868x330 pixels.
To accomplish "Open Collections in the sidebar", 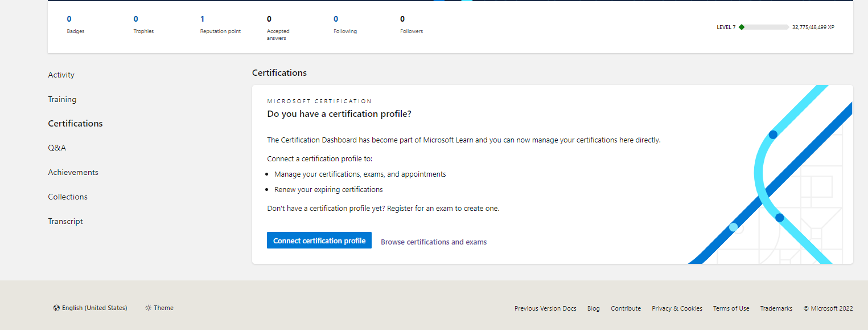I will [x=68, y=197].
